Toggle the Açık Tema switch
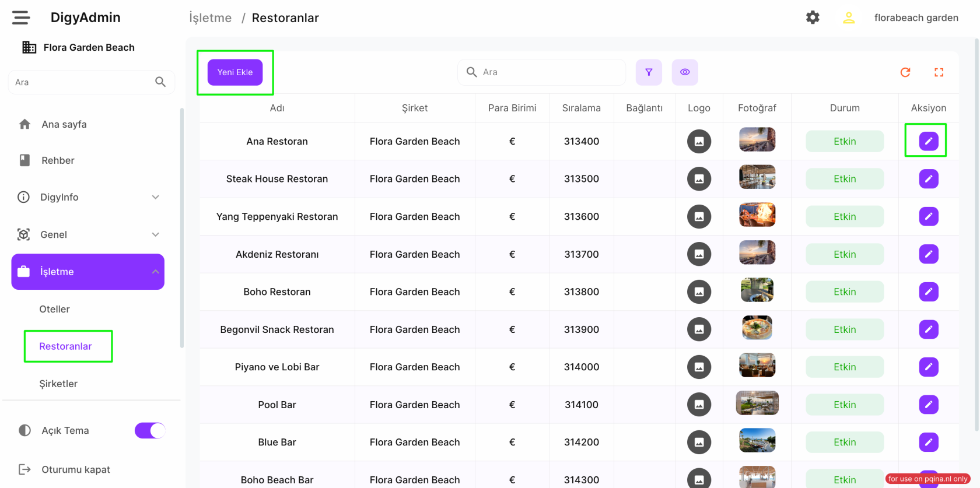The image size is (980, 488). [150, 430]
